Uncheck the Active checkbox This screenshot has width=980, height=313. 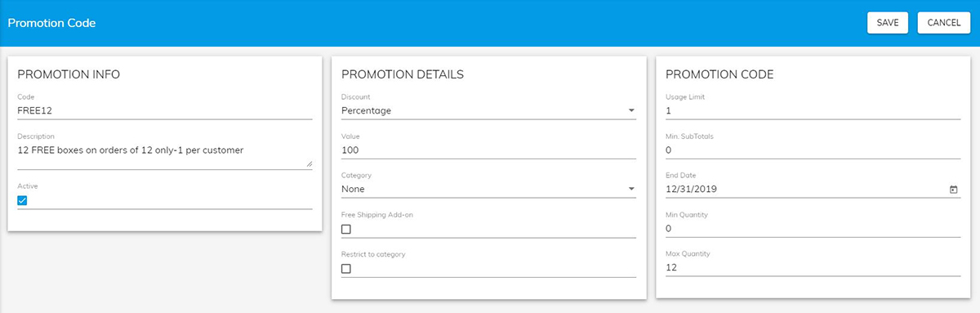pos(23,200)
